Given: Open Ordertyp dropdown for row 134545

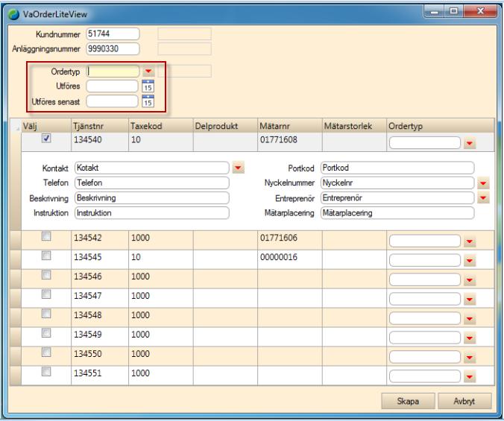Looking at the screenshot, I should [470, 261].
